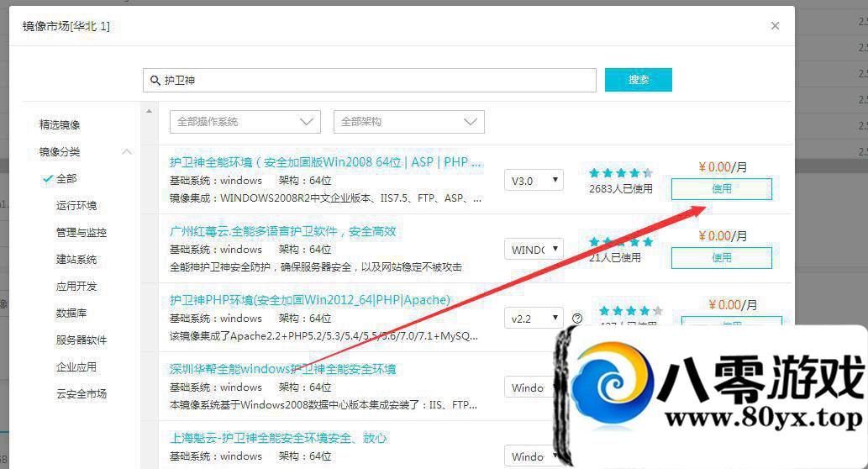Viewport: 868px width, 469px height.
Task: Click the ¥0.00/月 price of 护卫神PHP环境
Action: point(732,305)
